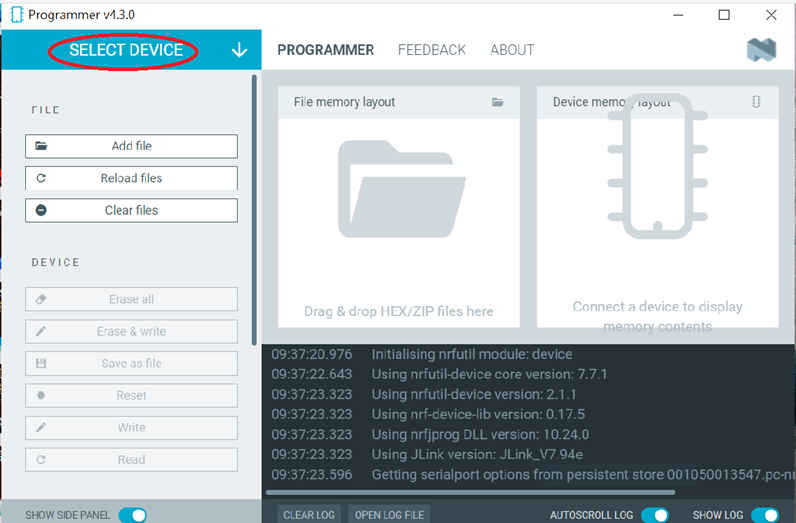Toggle the Show Side Panel switch
The width and height of the screenshot is (796, 523).
click(x=132, y=515)
